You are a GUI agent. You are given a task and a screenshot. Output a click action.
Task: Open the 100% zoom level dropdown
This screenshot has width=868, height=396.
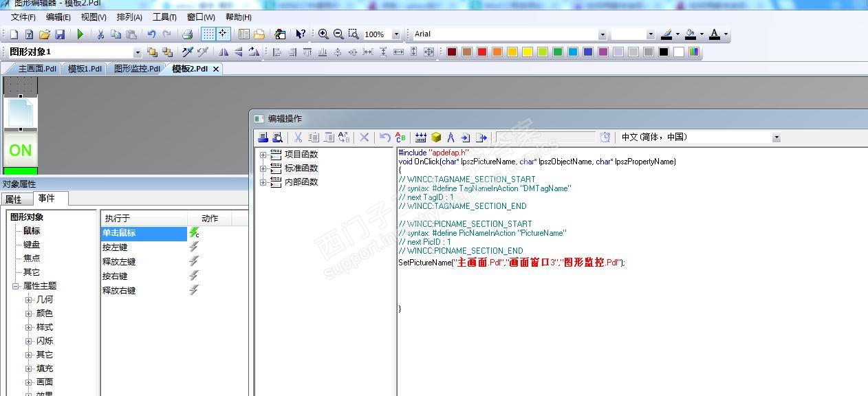click(x=396, y=34)
